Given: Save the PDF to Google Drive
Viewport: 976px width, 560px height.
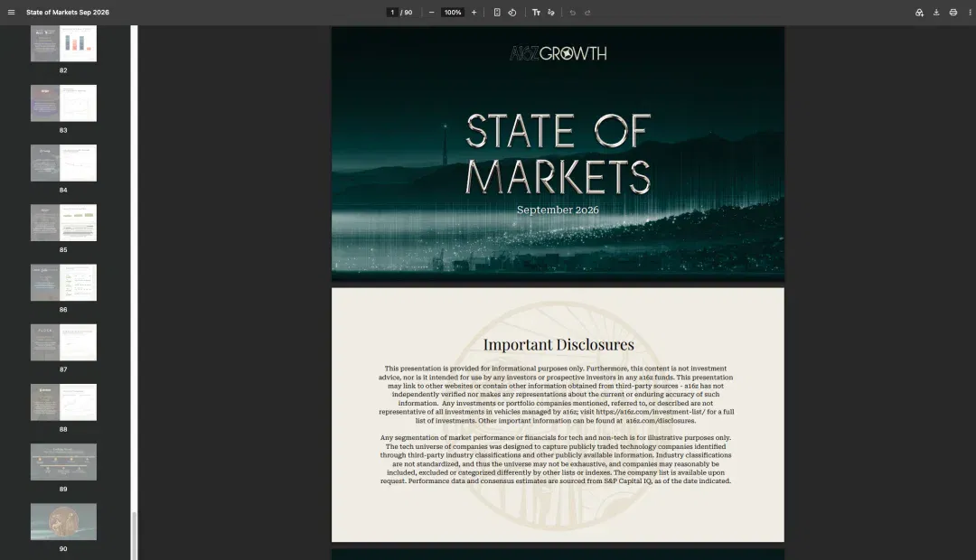Looking at the screenshot, I should pos(919,13).
